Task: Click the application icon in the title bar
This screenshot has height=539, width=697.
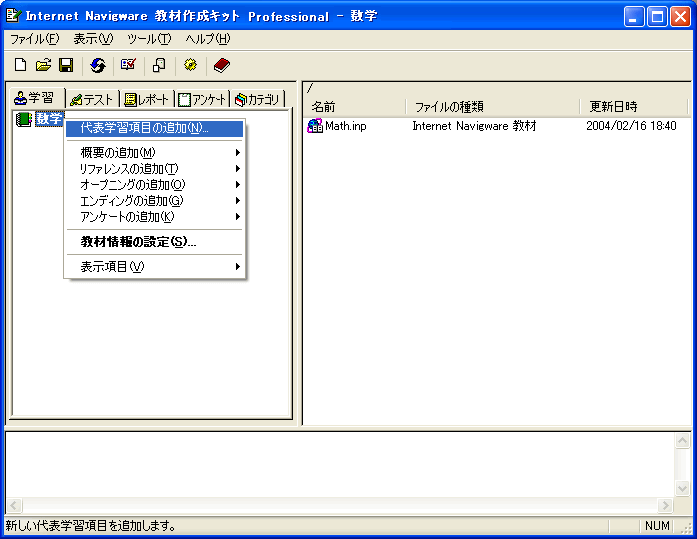Action: pos(13,16)
